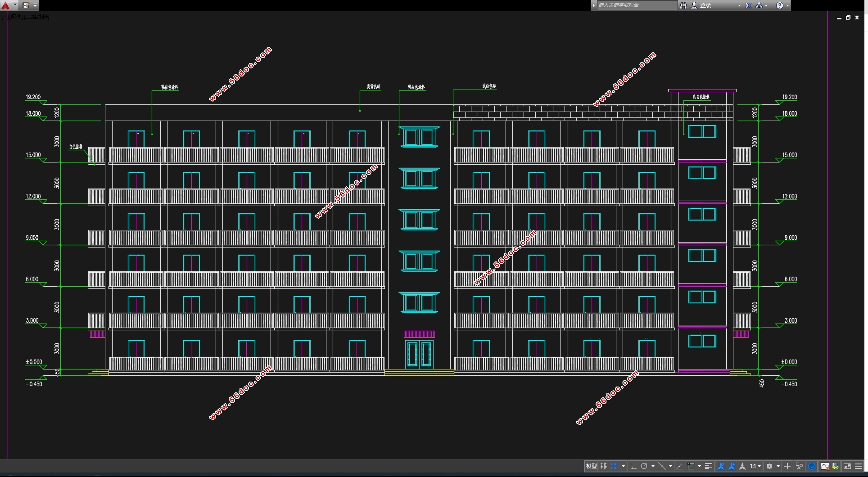Toggle ortho mode restriction
This screenshot has height=477, width=868.
pos(633,466)
